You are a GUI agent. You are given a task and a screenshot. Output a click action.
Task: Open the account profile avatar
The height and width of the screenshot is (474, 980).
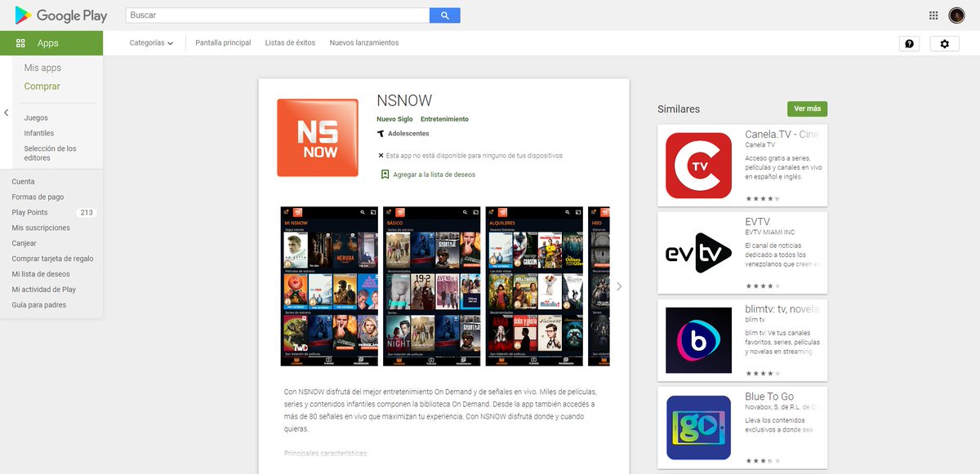[x=956, y=16]
